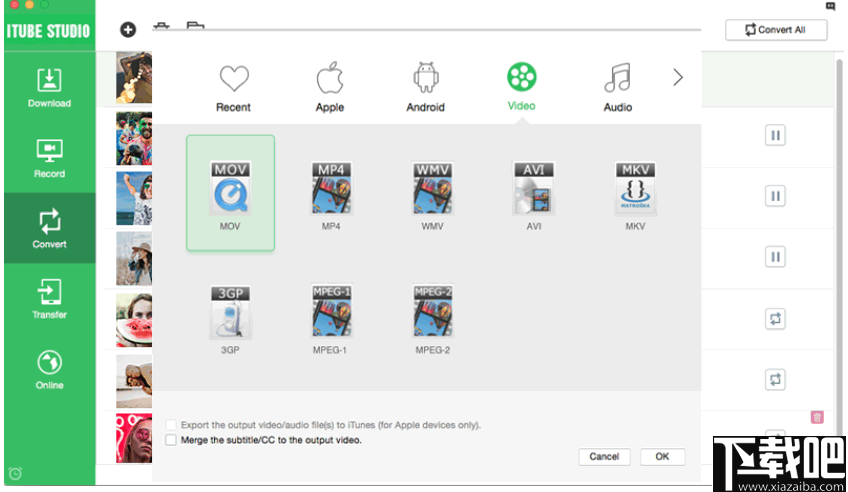Pause the first pausable item
Image resolution: width=848 pixels, height=492 pixels.
[x=775, y=135]
